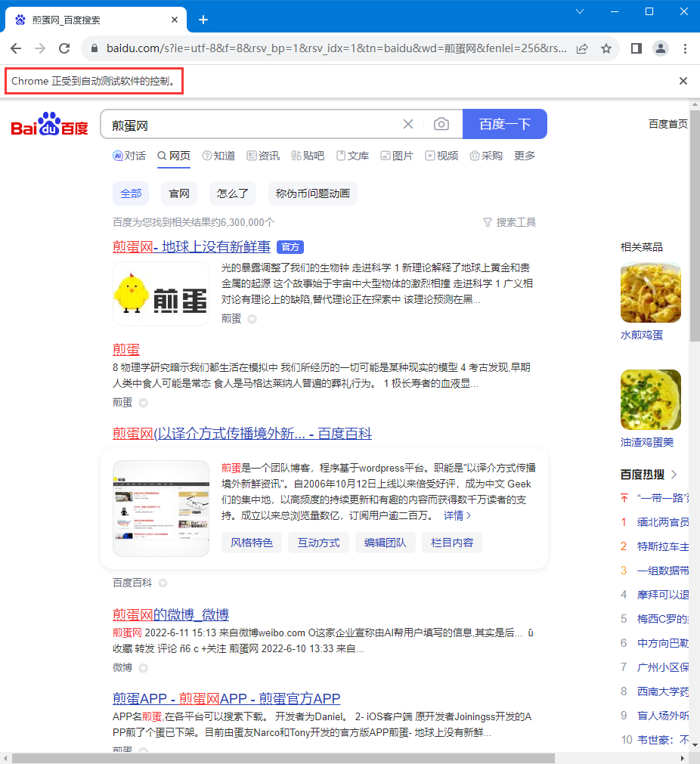
Task: Favorite the 煎蛋 source via its heart icon
Action: 252,319
